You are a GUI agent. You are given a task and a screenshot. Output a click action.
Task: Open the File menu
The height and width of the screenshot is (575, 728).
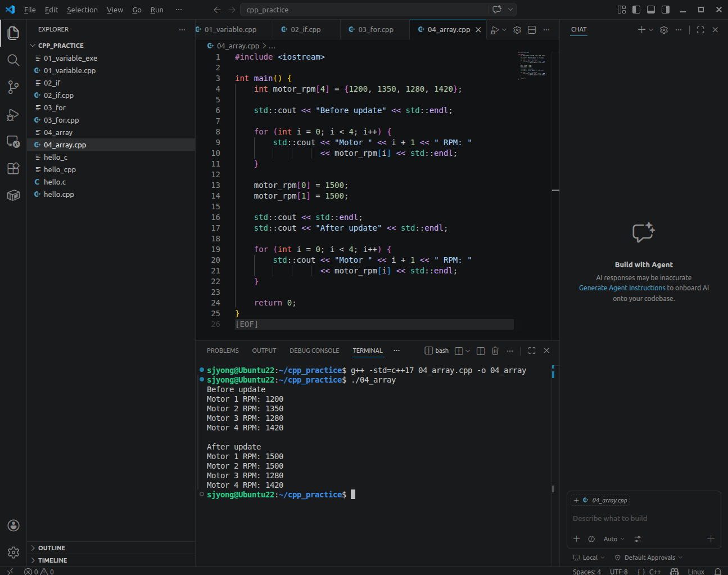(30, 10)
